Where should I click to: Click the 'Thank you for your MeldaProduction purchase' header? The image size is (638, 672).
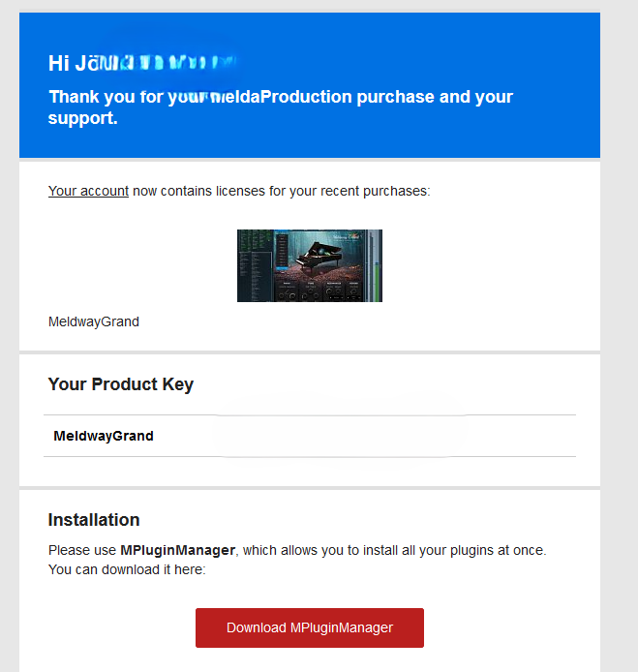click(280, 107)
